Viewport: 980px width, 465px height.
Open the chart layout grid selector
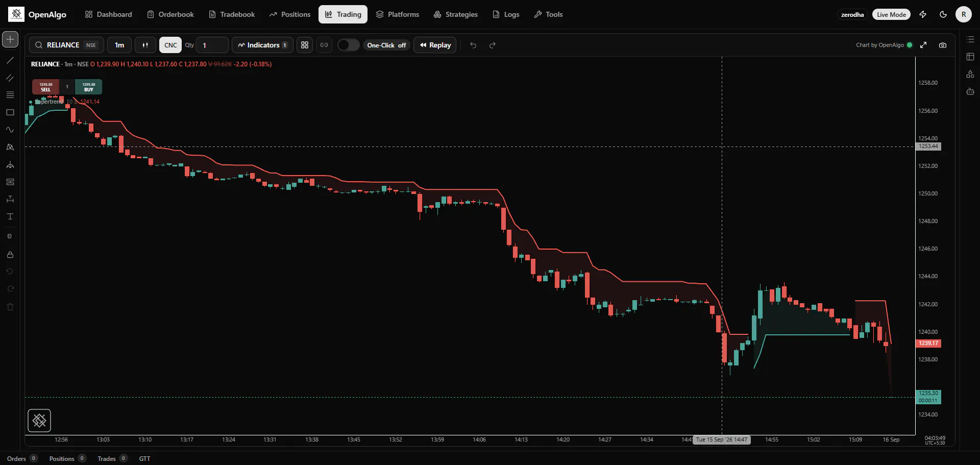coord(305,45)
